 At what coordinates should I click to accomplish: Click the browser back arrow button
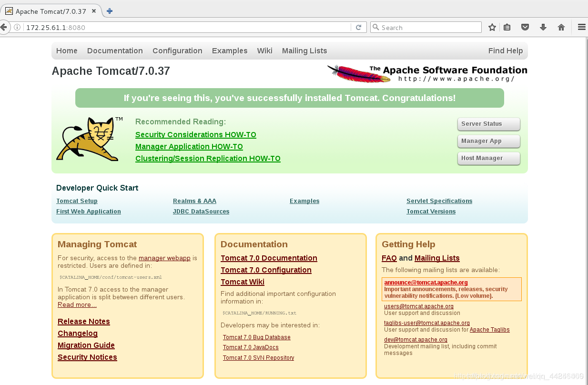point(4,27)
